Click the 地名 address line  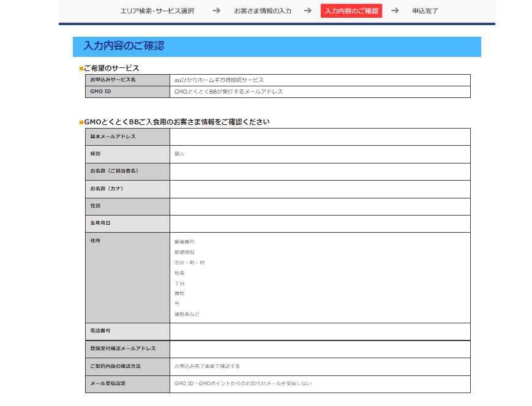click(179, 273)
